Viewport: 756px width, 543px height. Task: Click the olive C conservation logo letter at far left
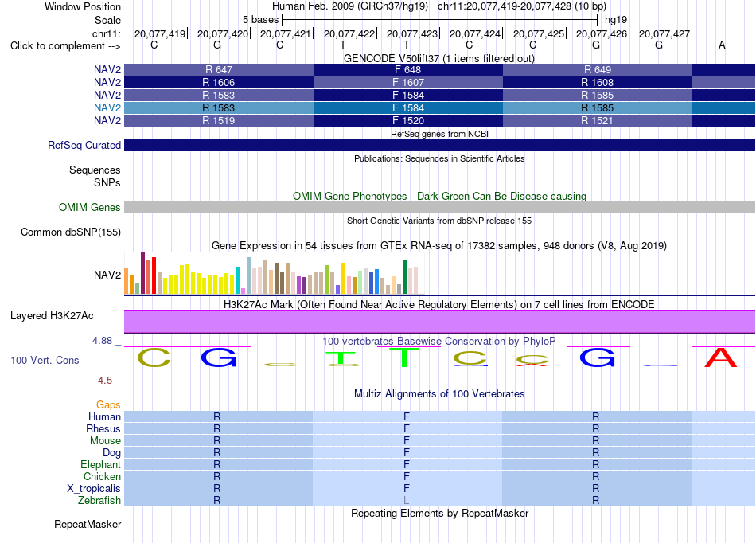coord(154,357)
